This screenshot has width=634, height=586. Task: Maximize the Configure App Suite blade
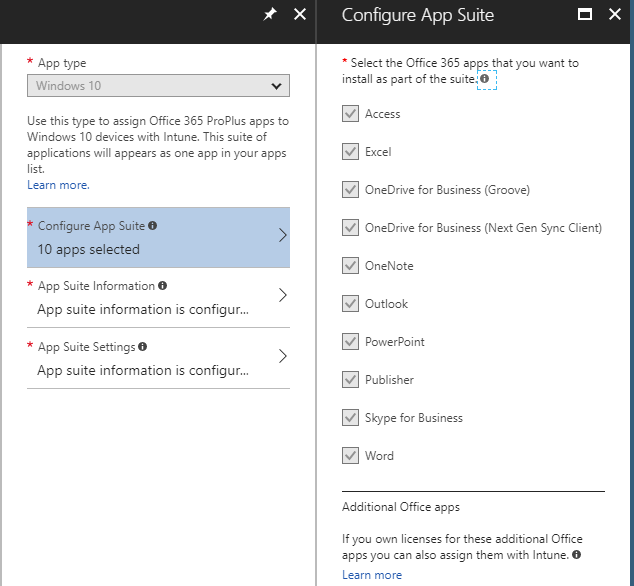(585, 15)
